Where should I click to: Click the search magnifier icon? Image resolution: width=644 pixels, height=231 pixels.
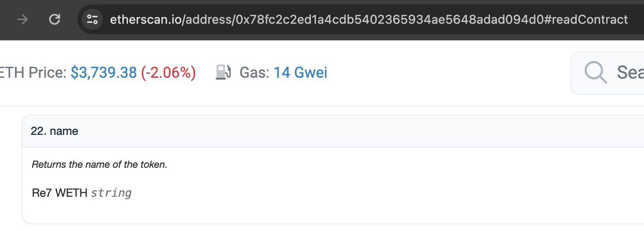pos(596,72)
